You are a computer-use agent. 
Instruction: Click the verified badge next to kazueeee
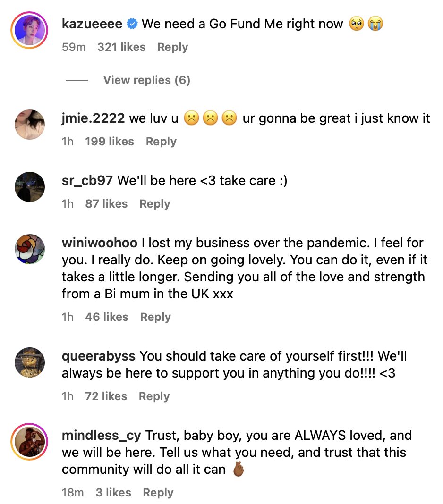pyautogui.click(x=132, y=24)
